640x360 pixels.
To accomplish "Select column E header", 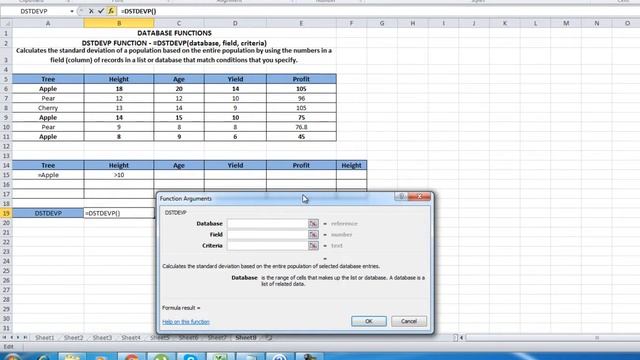I will pos(301,23).
